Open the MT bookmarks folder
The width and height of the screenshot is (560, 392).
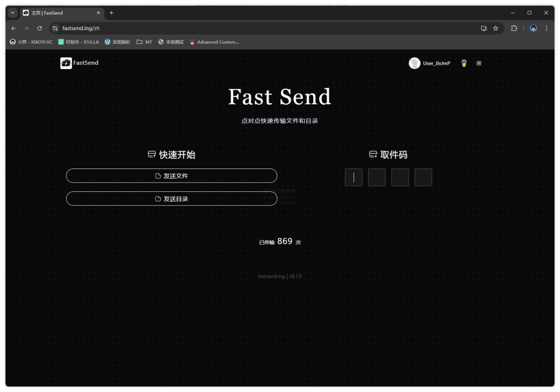[x=143, y=41]
